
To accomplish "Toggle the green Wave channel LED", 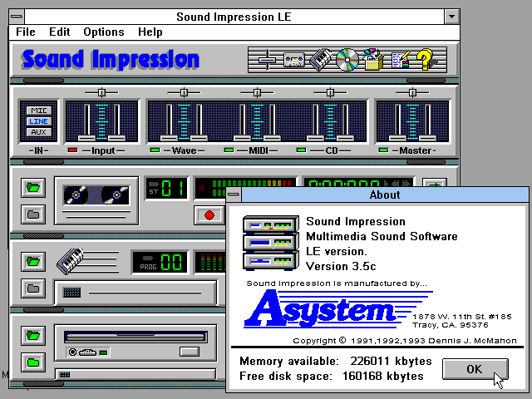I will click(155, 150).
